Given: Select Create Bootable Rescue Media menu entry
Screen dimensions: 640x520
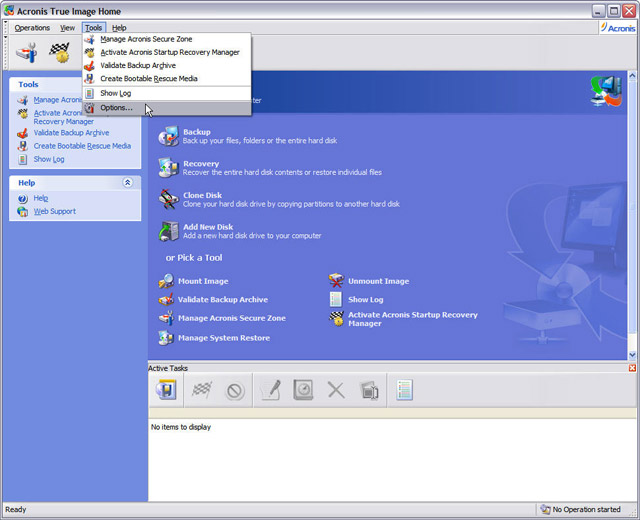Looking at the screenshot, I should [x=167, y=78].
